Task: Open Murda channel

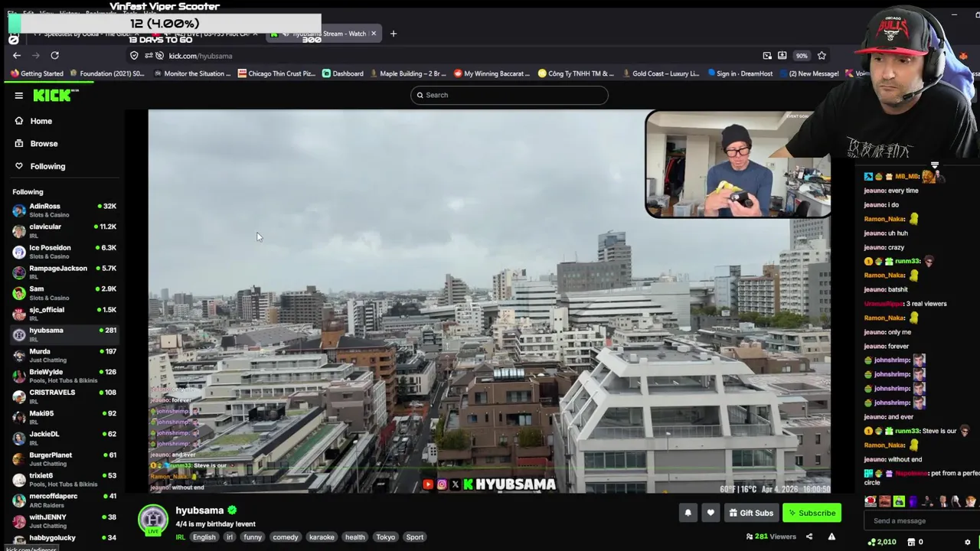Action: [x=64, y=355]
